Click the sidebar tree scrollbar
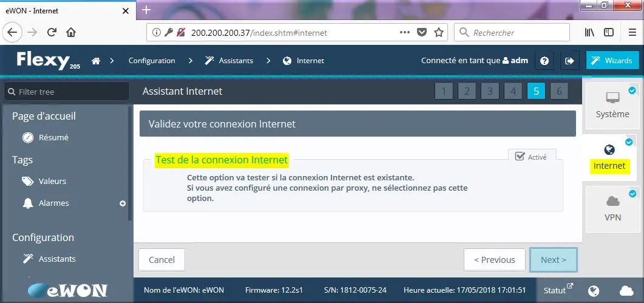Viewport: 644px width, 303px height. [130, 165]
